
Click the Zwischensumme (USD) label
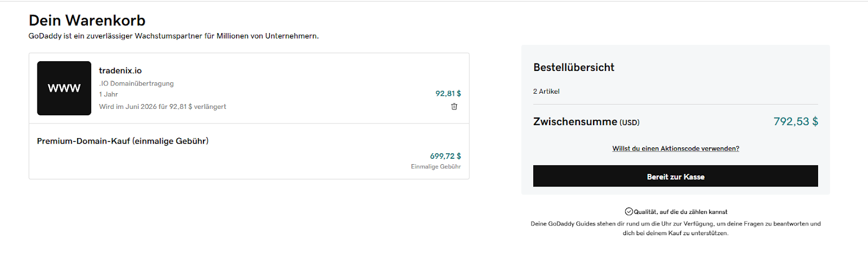586,122
